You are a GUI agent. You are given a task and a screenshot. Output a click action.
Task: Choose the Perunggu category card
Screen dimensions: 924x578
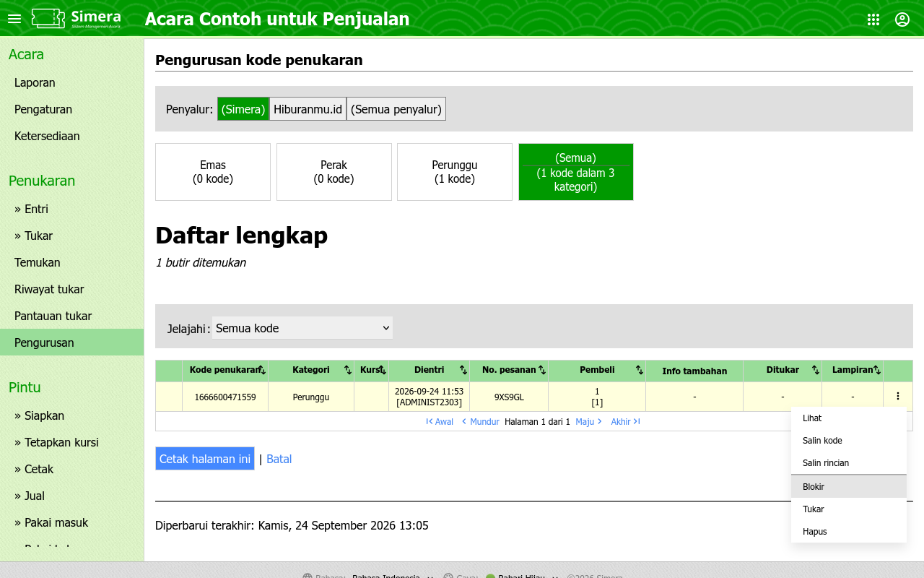tap(455, 172)
